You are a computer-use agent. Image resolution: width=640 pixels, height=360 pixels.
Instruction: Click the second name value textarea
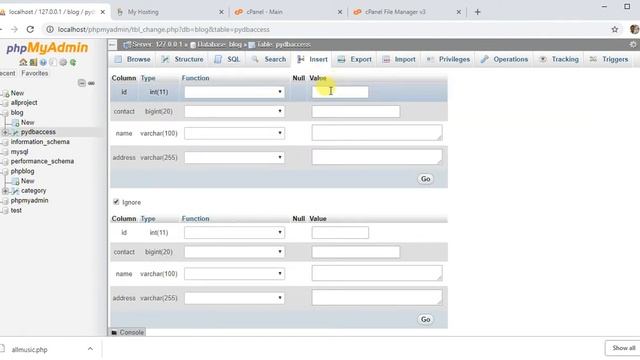[x=377, y=273]
